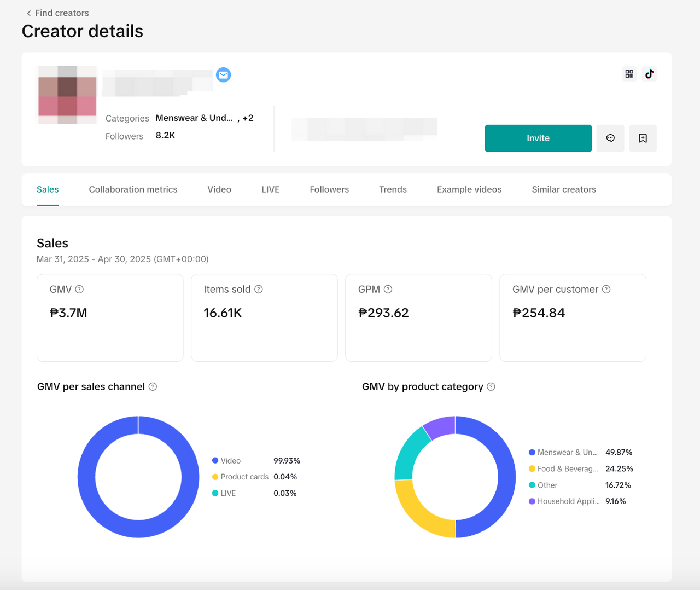The height and width of the screenshot is (590, 700).
Task: Open the QR code icon
Action: (x=629, y=74)
